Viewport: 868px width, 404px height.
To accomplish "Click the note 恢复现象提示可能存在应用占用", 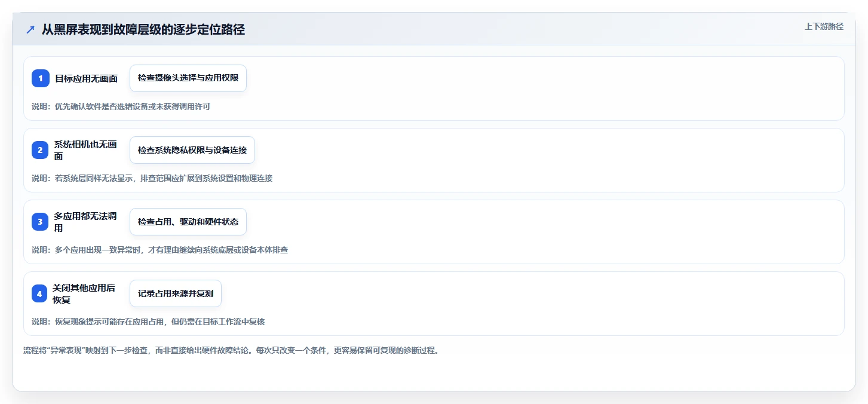I will point(148,322).
